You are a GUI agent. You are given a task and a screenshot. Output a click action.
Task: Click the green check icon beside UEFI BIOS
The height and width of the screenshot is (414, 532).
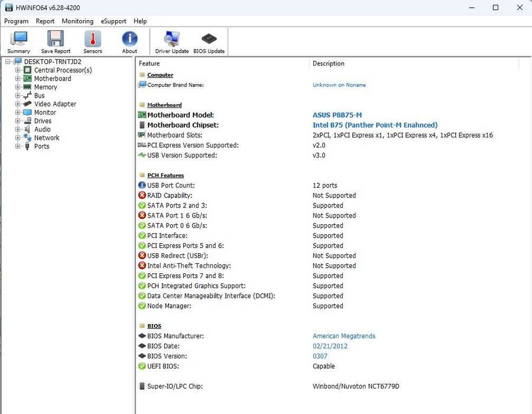[x=142, y=366]
